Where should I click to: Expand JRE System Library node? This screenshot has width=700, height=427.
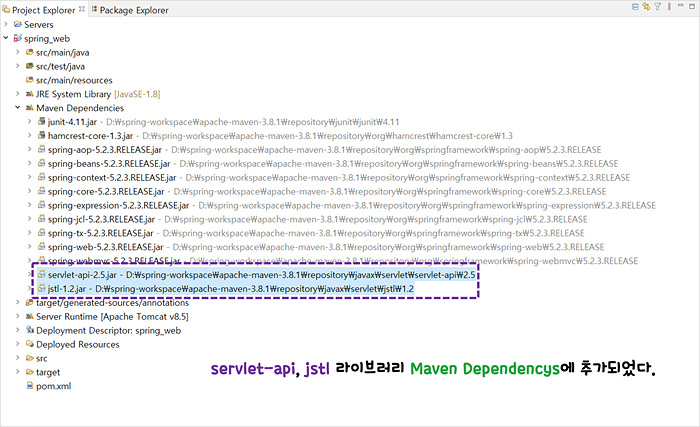[x=17, y=93]
